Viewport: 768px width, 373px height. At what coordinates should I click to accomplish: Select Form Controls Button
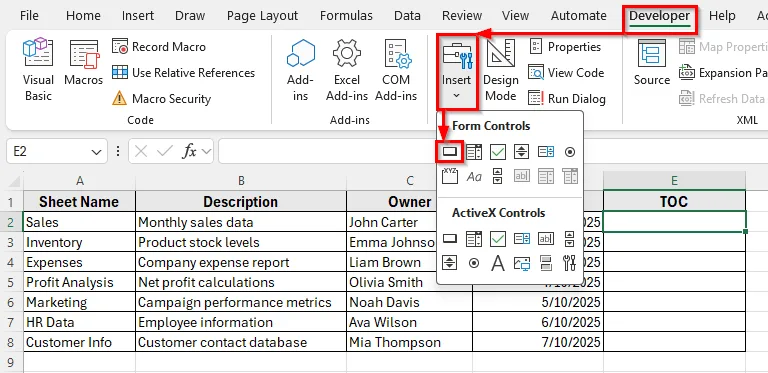click(x=449, y=152)
